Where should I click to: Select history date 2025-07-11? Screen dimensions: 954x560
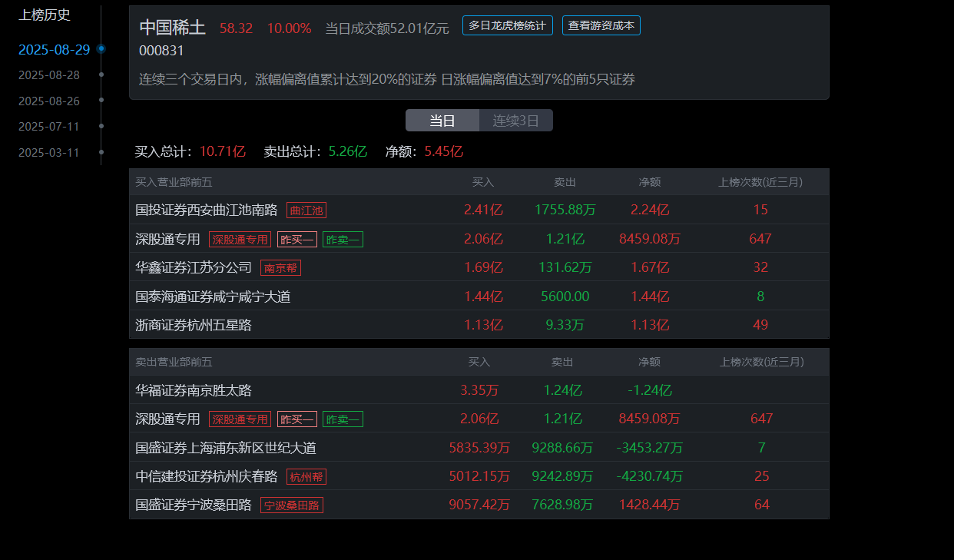[49, 126]
